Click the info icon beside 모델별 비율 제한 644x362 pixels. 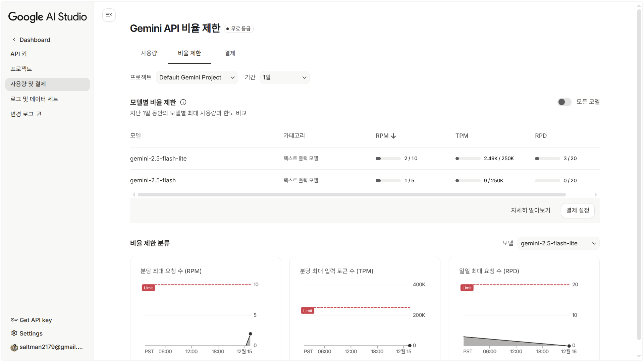[x=183, y=102]
